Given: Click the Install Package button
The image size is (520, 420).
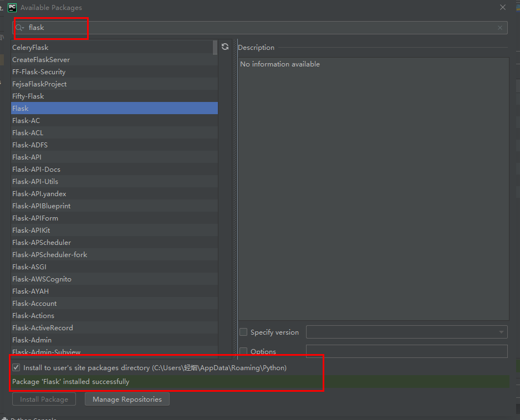Looking at the screenshot, I should [x=44, y=399].
